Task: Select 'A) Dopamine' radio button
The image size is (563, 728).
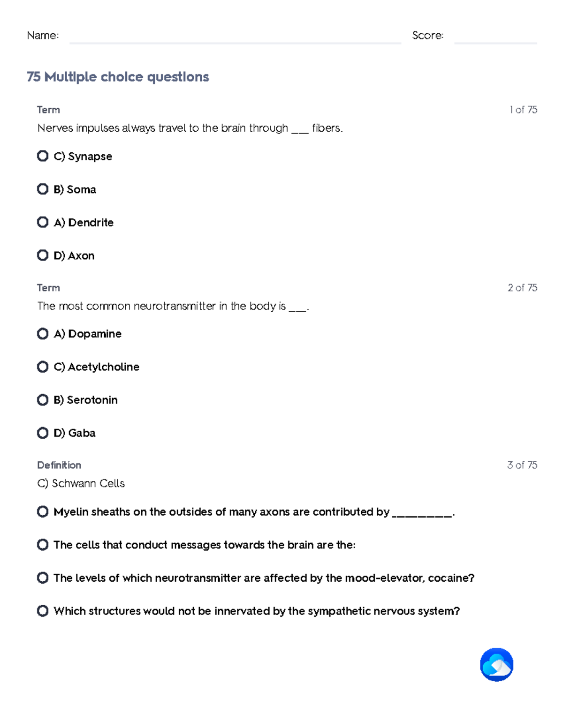Action: point(43,334)
